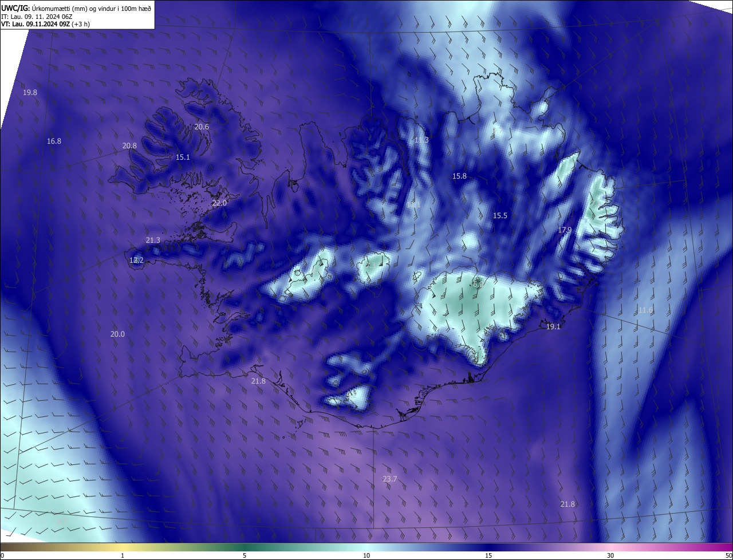The width and height of the screenshot is (733, 560).
Task: Select the 21.8 value in the southeast ocean
Action: pos(568,504)
